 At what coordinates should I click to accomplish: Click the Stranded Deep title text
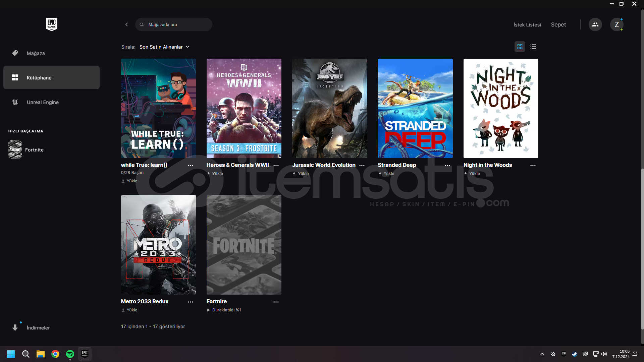pos(397,165)
